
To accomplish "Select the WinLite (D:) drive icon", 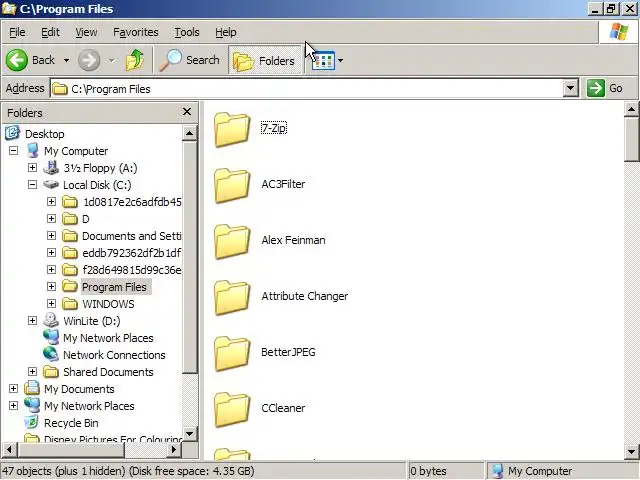I will tap(51, 320).
